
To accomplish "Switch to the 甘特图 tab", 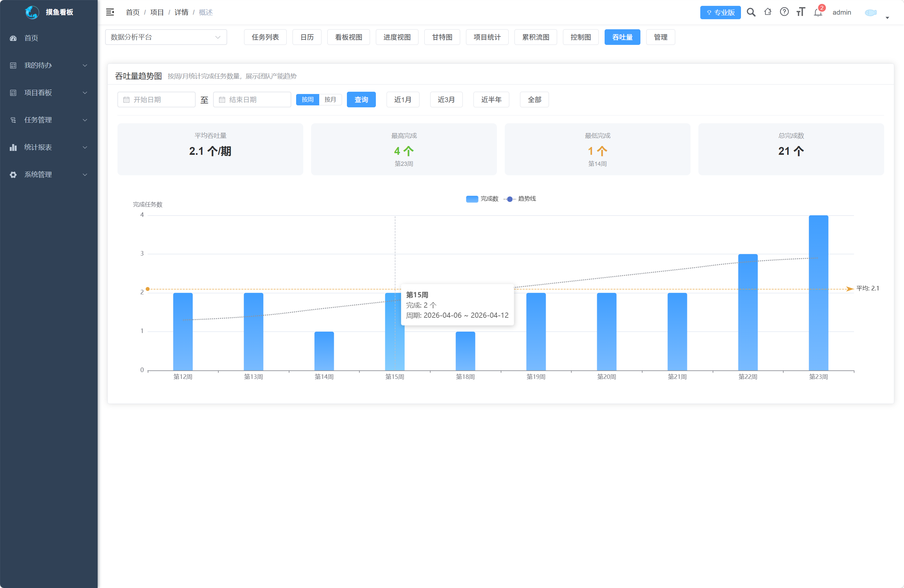I will pos(442,37).
